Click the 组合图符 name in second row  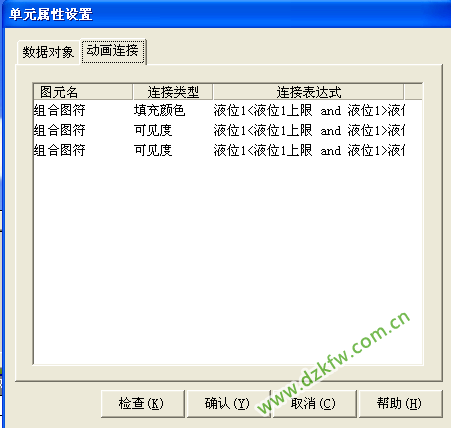point(59,130)
